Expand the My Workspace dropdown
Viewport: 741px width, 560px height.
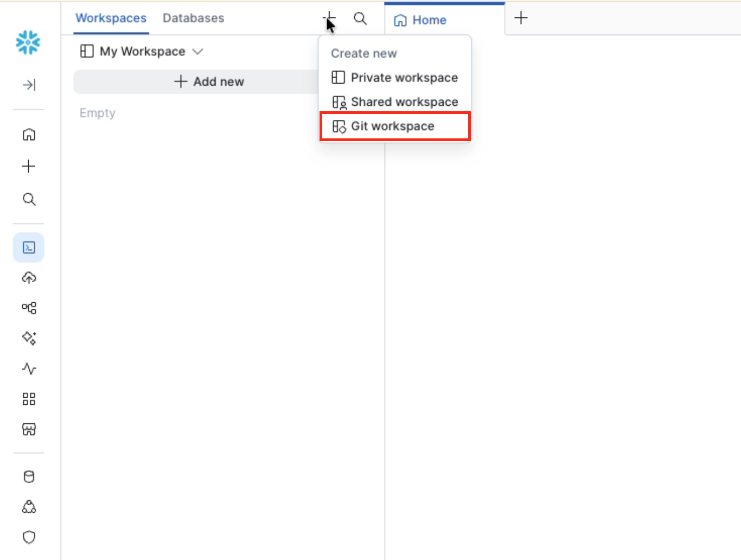142,52
